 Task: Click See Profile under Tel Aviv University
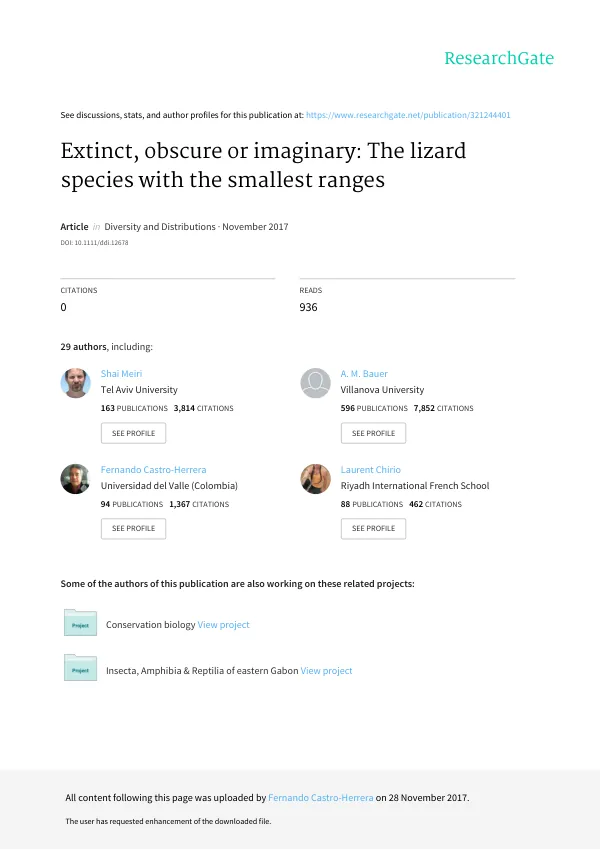[x=133, y=433]
